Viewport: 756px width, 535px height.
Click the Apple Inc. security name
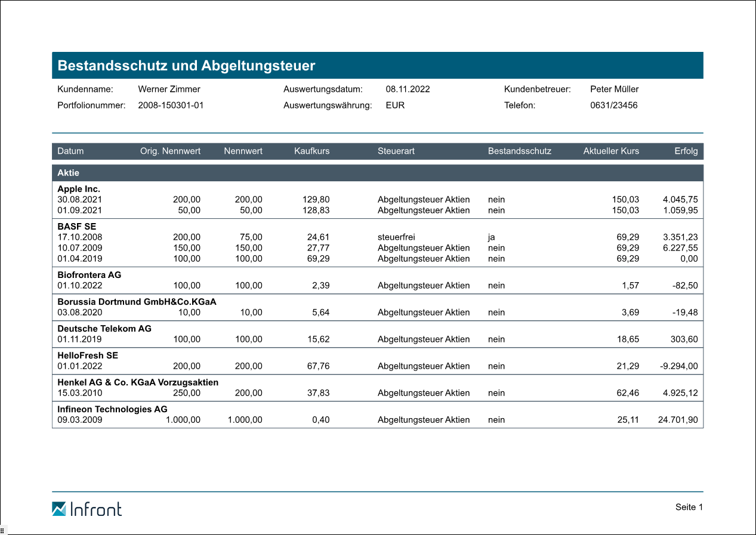pyautogui.click(x=79, y=189)
